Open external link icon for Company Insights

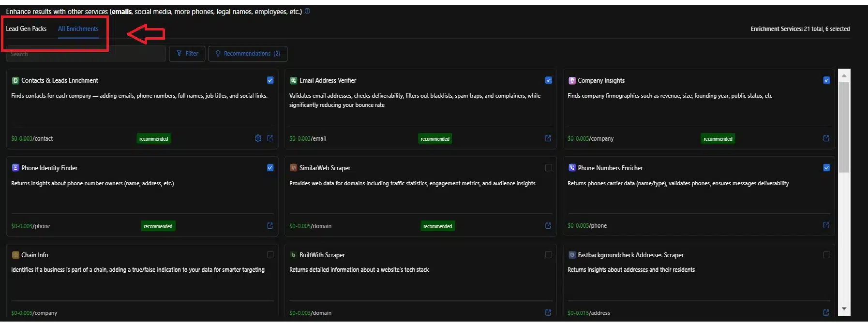[826, 138]
